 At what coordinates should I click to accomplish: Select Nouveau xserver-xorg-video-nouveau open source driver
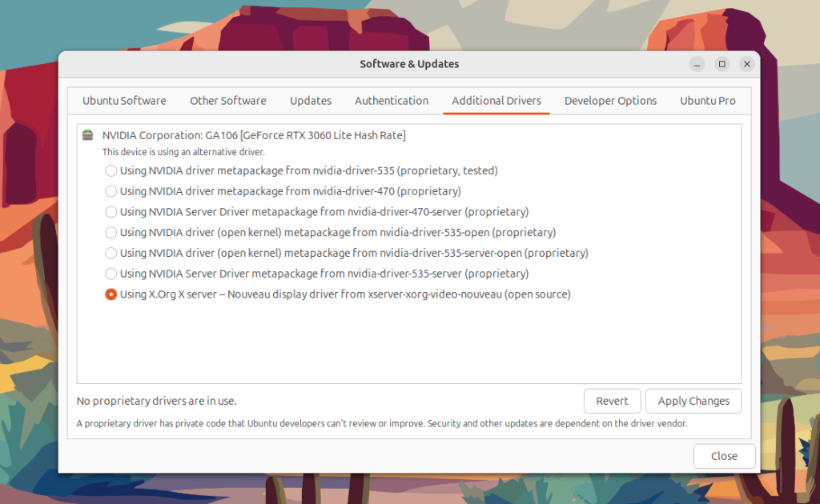click(111, 294)
